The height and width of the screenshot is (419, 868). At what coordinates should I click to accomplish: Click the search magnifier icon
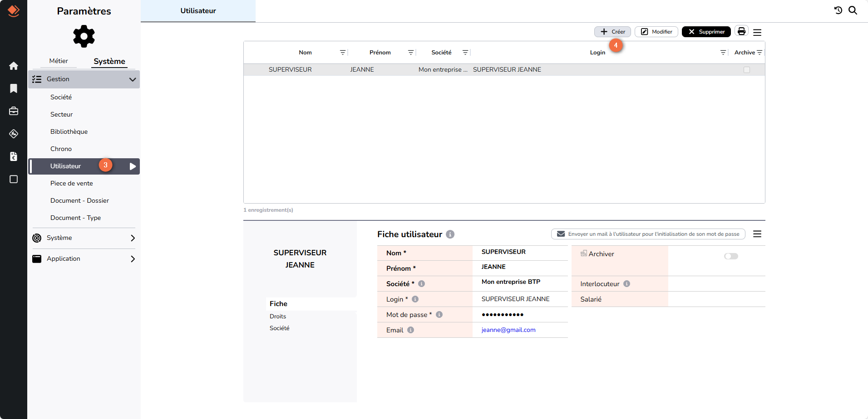(x=853, y=10)
